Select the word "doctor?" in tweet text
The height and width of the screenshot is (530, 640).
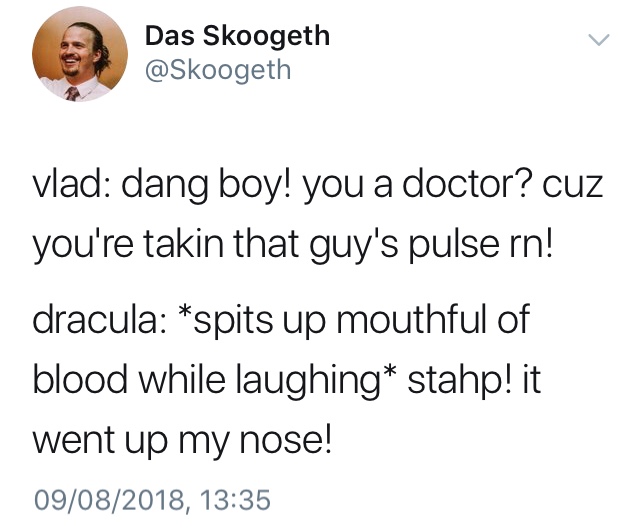point(467,185)
